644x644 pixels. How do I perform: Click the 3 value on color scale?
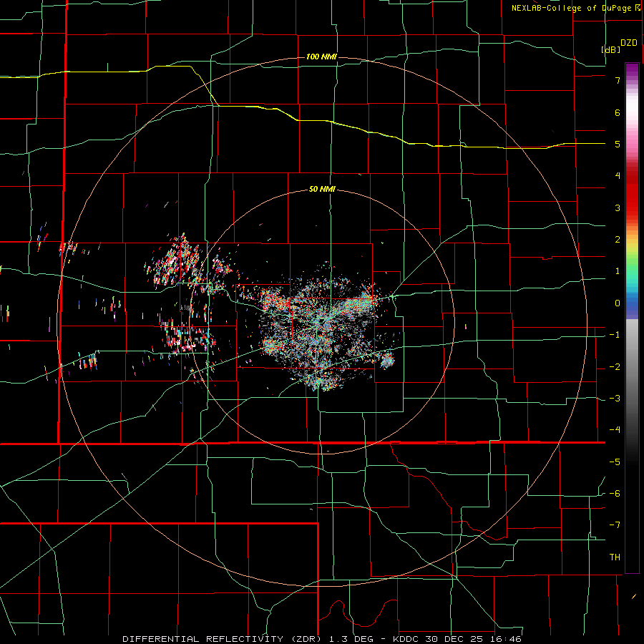coord(618,208)
